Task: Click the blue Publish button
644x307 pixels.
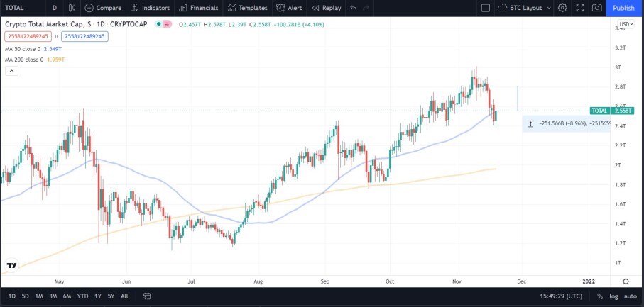Action: (x=623, y=8)
